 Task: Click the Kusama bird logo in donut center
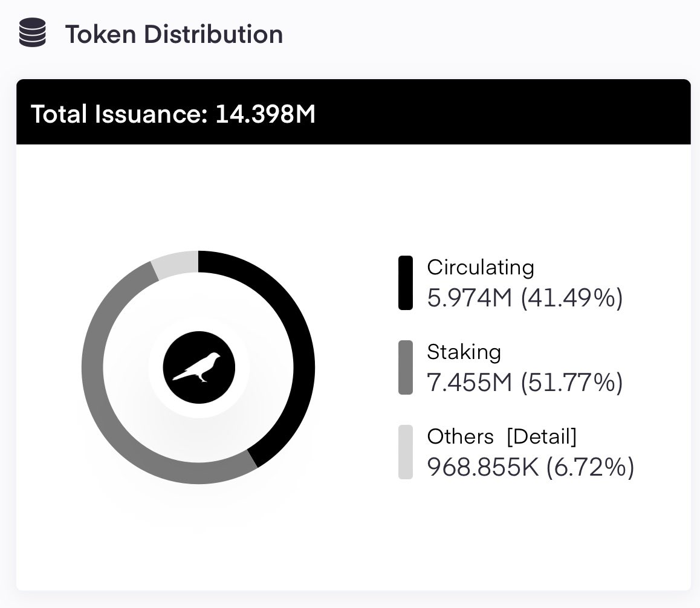pos(199,367)
